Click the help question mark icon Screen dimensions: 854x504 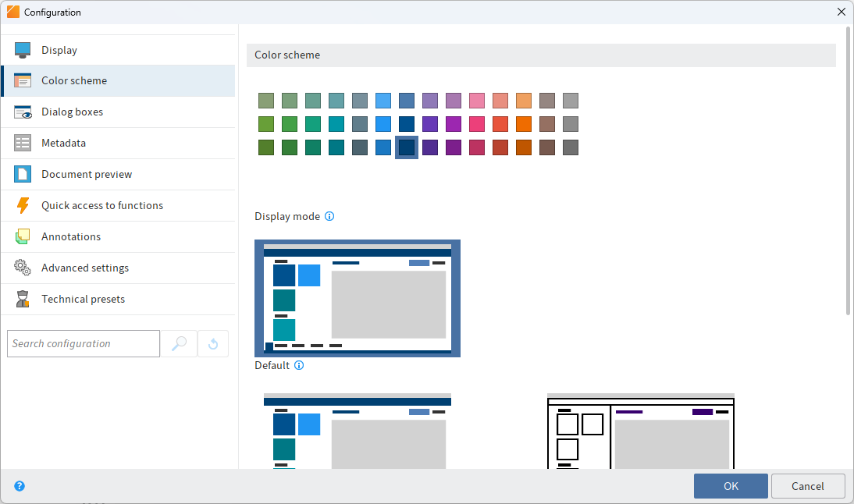(19, 486)
